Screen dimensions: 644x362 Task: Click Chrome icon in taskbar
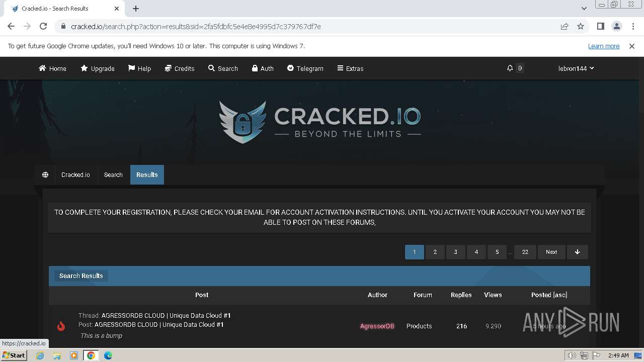pos(91,355)
